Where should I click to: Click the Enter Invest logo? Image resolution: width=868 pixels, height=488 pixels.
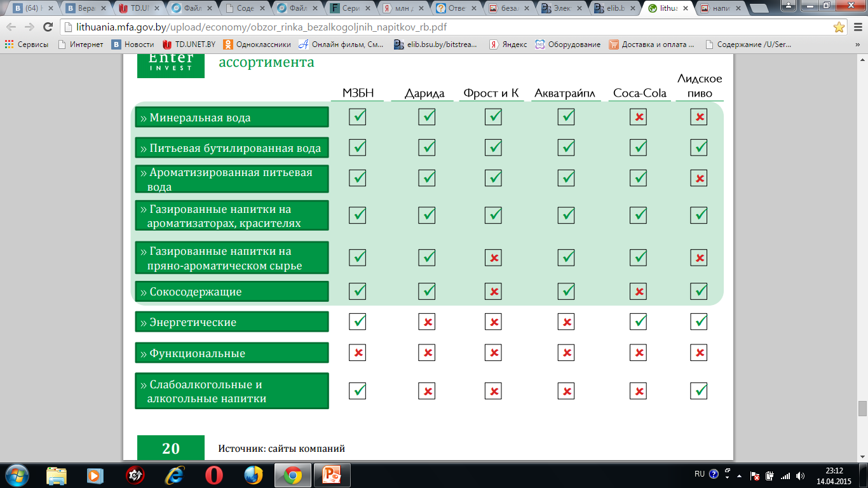(171, 65)
